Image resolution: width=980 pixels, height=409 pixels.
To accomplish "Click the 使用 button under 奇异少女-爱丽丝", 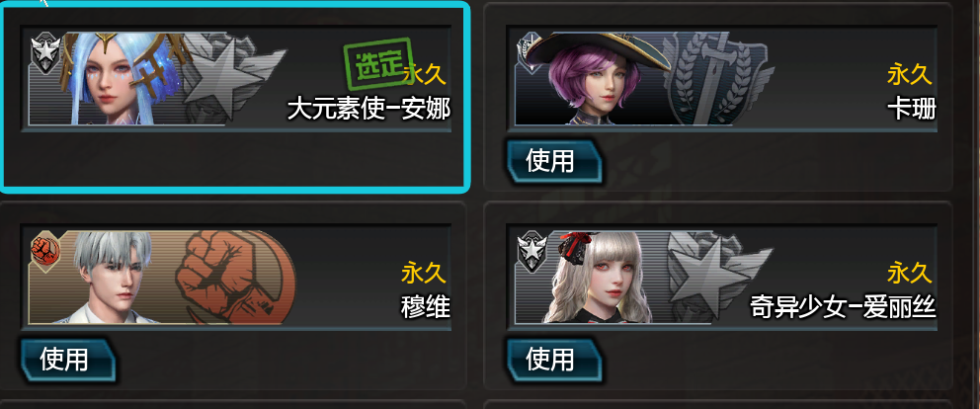I will pyautogui.click(x=554, y=361).
